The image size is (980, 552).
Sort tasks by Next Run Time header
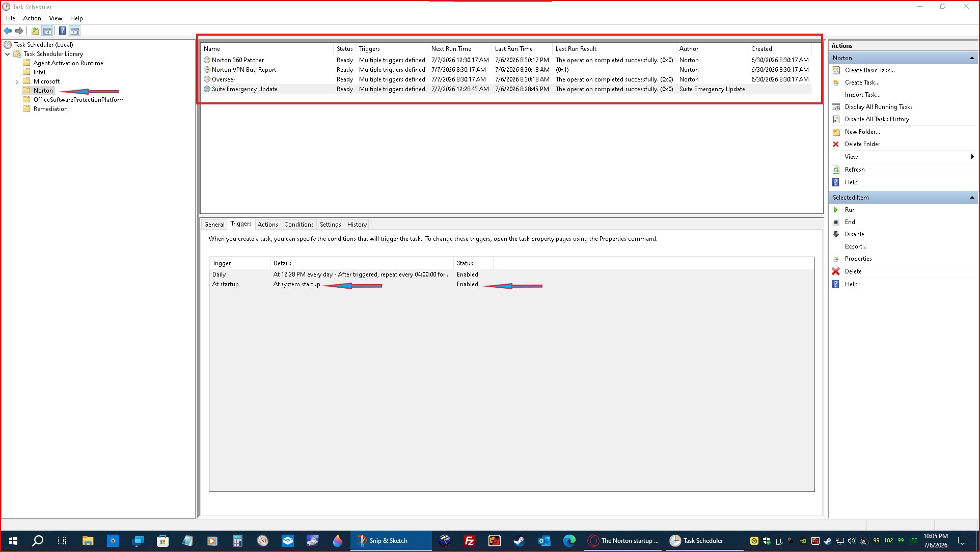pyautogui.click(x=460, y=49)
